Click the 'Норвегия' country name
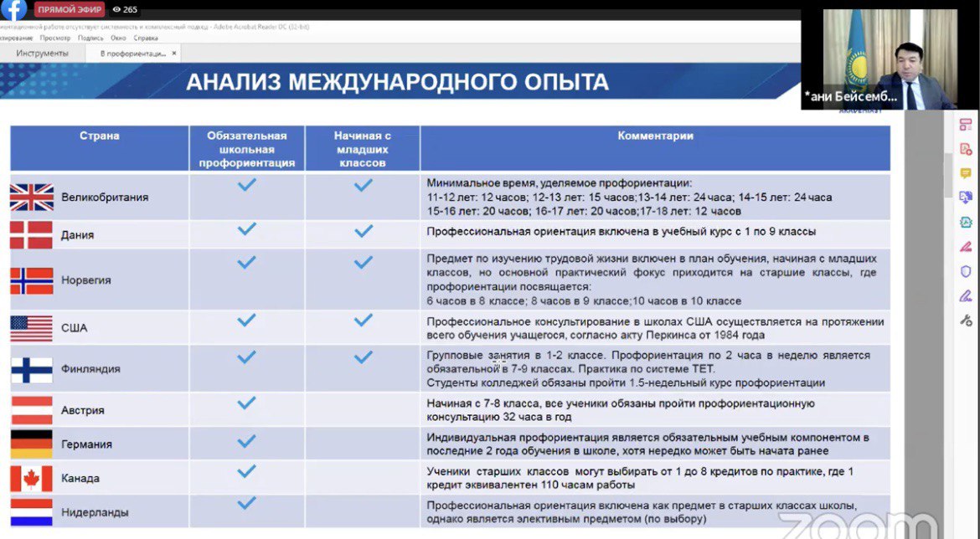This screenshot has width=980, height=539. pos(86,280)
